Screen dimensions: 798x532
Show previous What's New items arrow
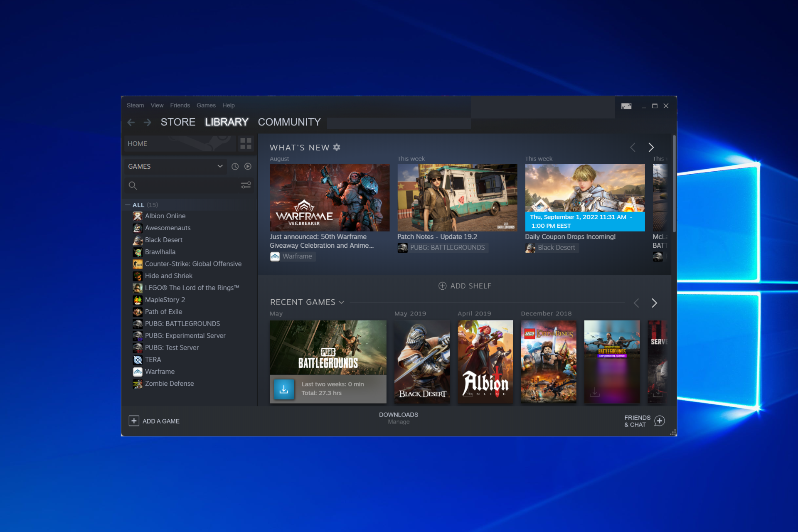click(x=633, y=147)
